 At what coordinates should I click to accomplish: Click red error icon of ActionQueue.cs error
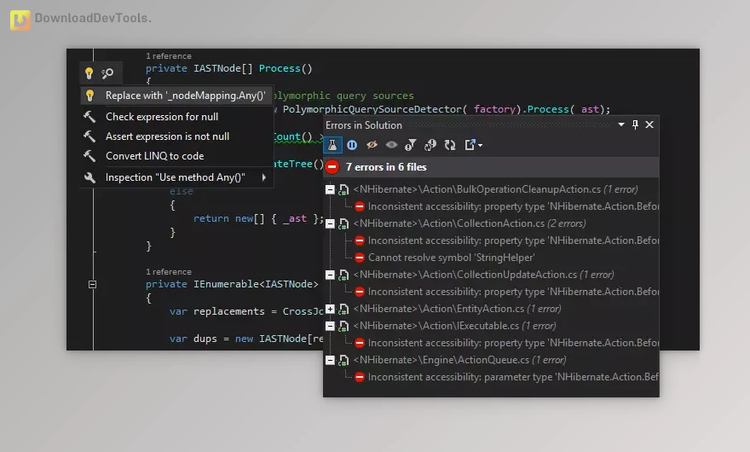360,377
